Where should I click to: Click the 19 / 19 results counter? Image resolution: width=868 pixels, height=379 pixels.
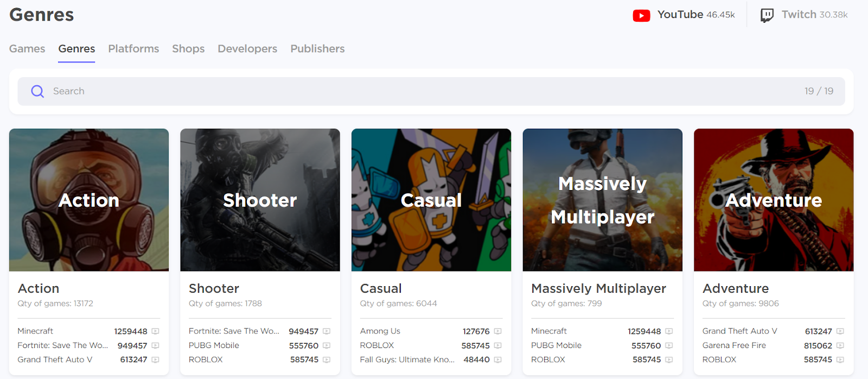point(819,91)
